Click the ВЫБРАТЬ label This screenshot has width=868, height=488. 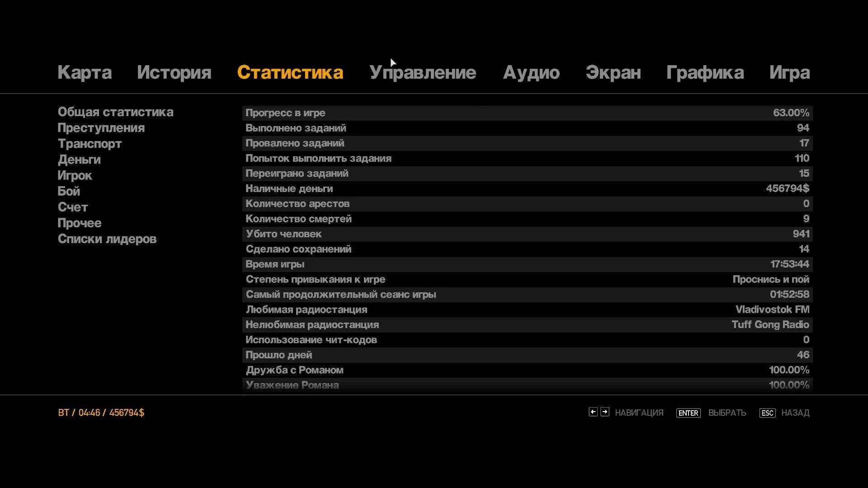pyautogui.click(x=727, y=413)
